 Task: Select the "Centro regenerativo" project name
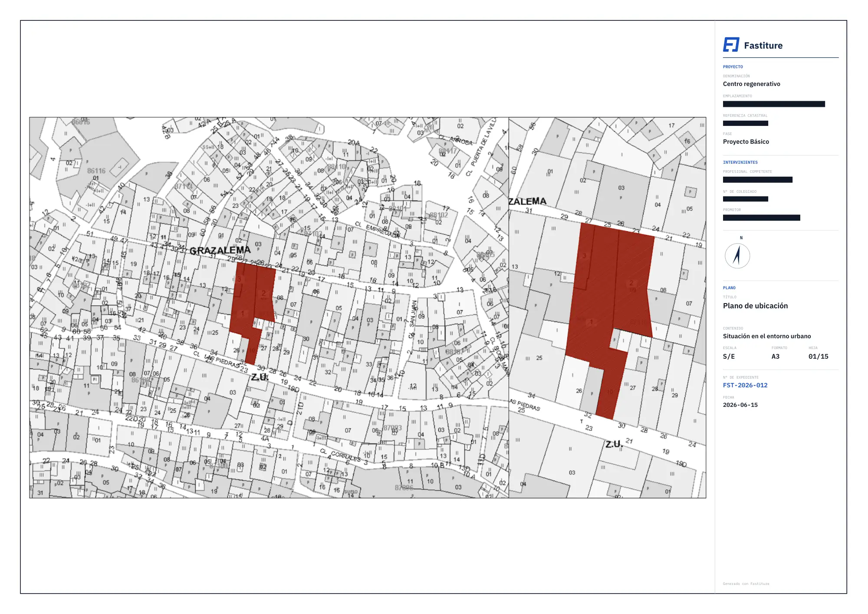pyautogui.click(x=751, y=84)
